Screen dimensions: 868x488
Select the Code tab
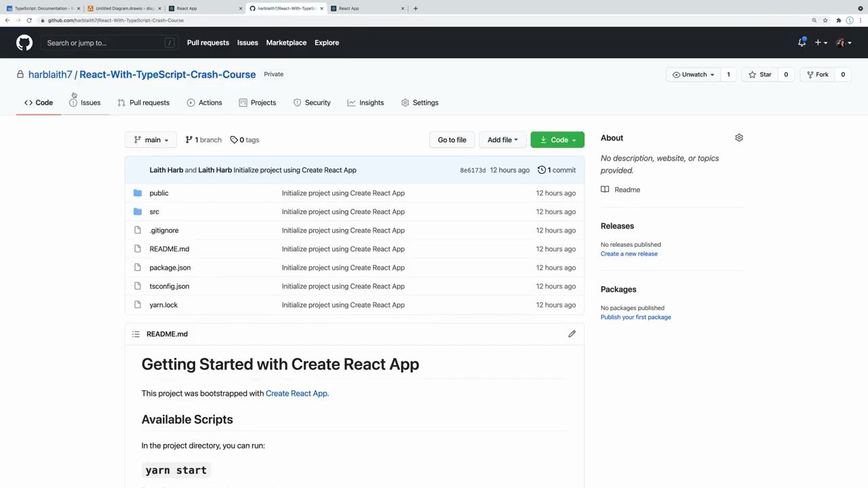click(39, 102)
